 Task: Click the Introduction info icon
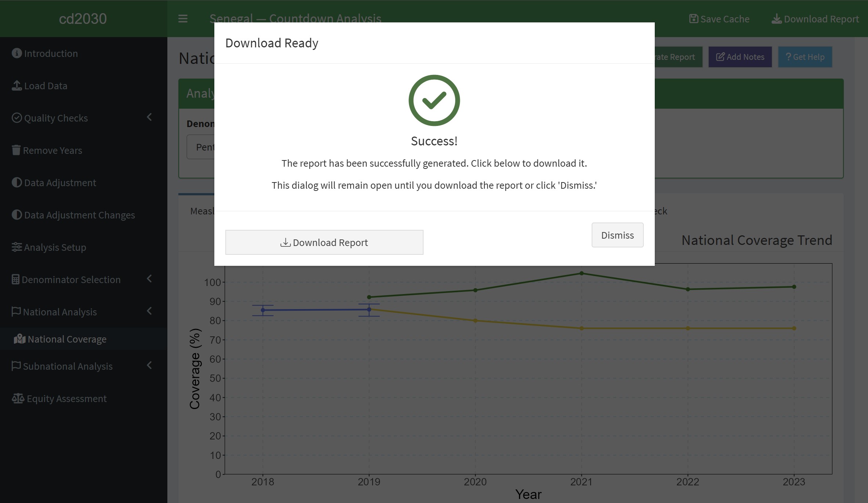16,53
